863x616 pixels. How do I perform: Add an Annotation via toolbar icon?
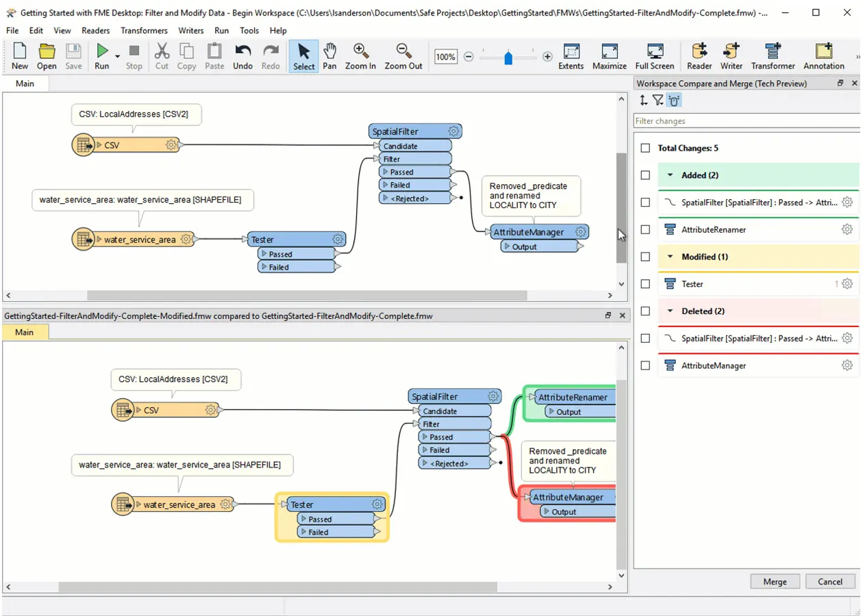(x=824, y=51)
